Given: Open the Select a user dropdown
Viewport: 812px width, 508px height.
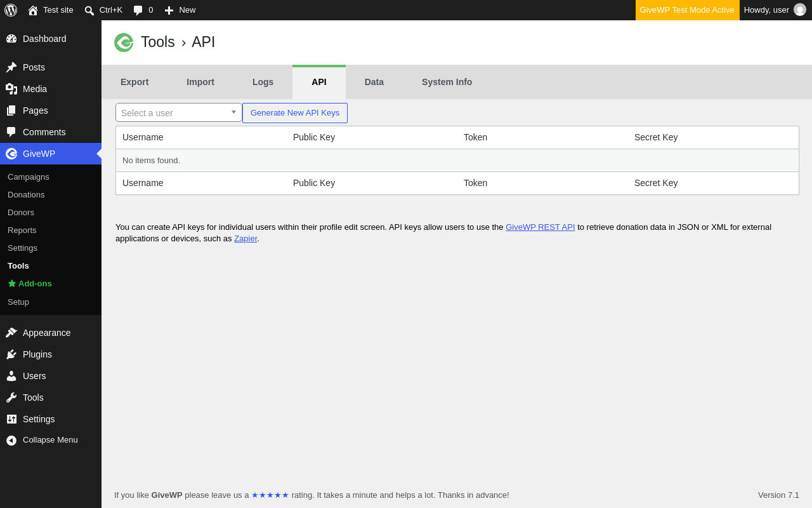Looking at the screenshot, I should point(179,112).
